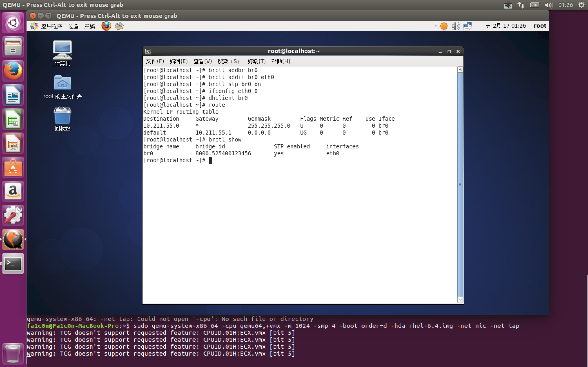Open the Amazon launcher in dock

click(13, 191)
